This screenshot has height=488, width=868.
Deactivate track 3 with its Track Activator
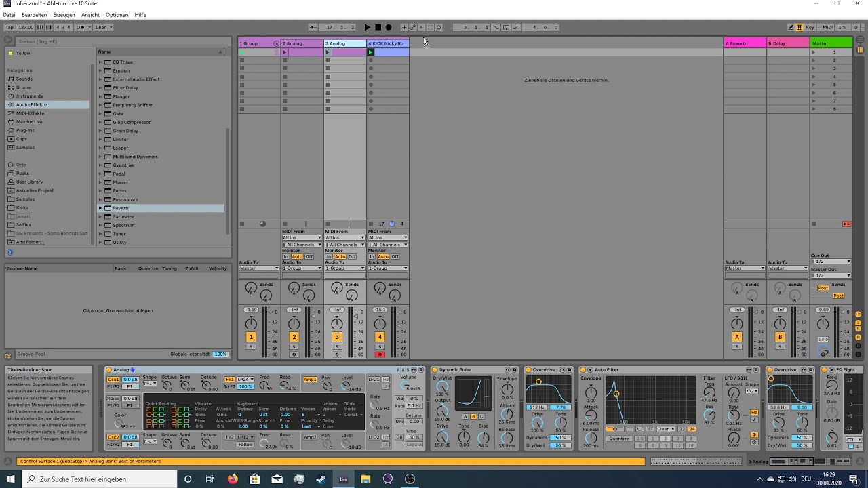click(x=336, y=337)
